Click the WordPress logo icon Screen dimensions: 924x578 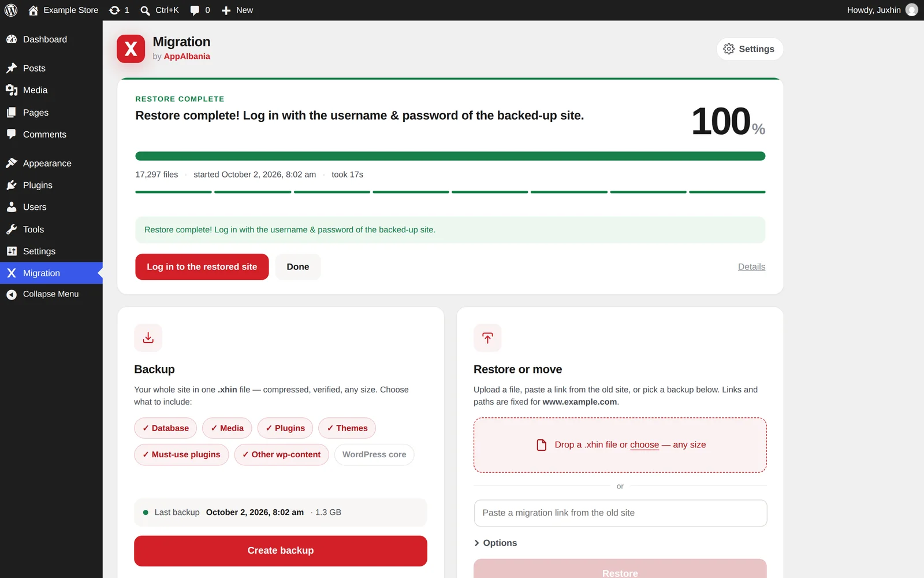pos(11,10)
